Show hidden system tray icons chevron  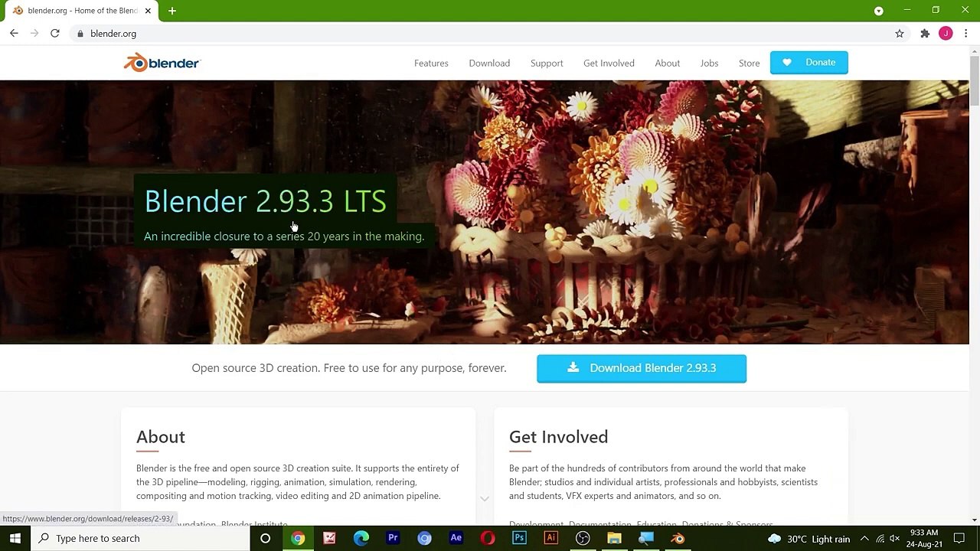coord(864,539)
